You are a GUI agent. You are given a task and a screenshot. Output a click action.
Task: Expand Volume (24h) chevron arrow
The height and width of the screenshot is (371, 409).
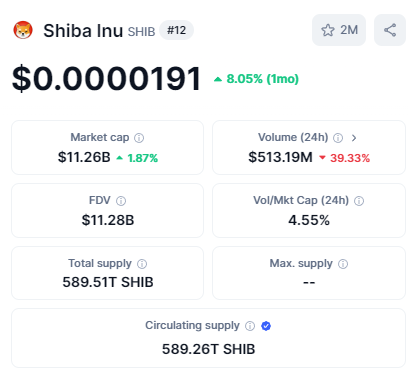(x=354, y=138)
